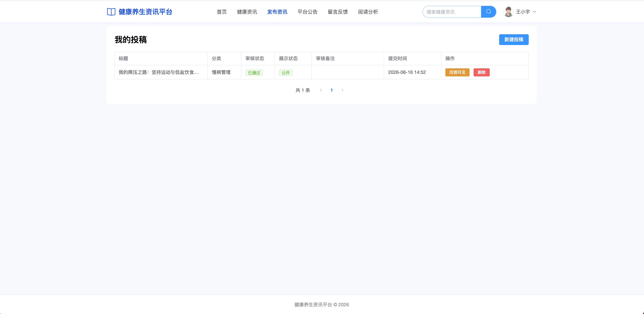The height and width of the screenshot is (314, 644).
Task: Click the 已通过 status tag
Action: point(254,73)
